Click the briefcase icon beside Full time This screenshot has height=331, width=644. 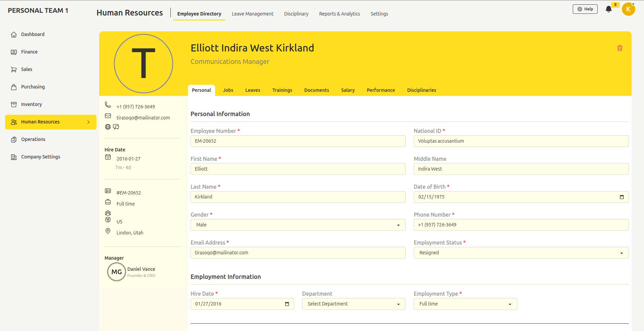pos(108,202)
